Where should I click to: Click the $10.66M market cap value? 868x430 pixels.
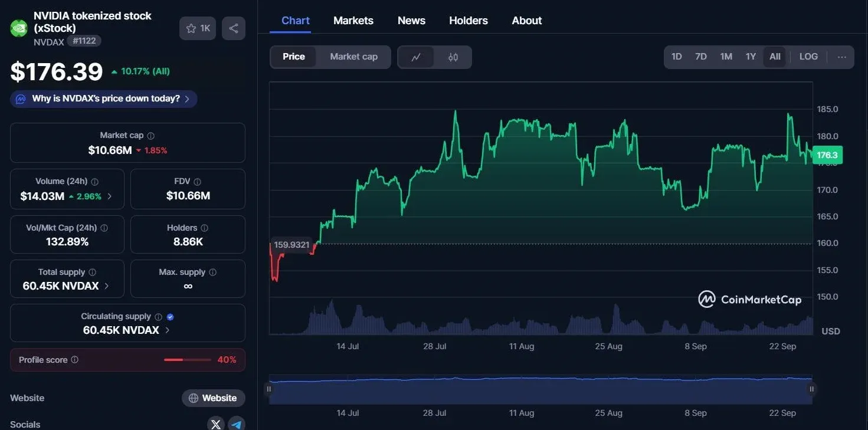point(110,150)
